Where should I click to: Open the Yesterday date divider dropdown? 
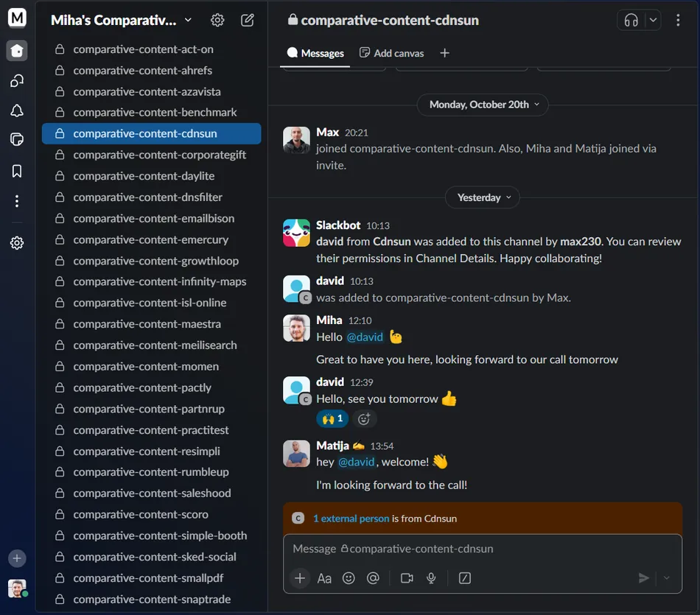482,197
